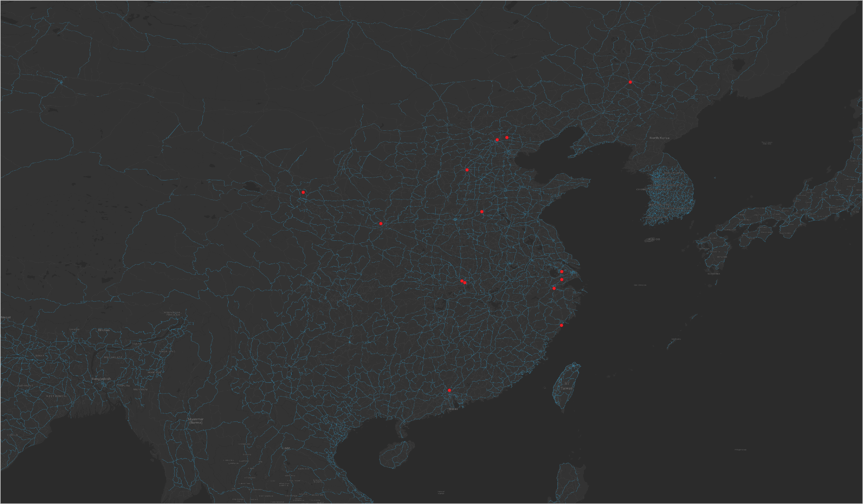Click the red marker north of North Korea
The height and width of the screenshot is (504, 863).
(630, 82)
